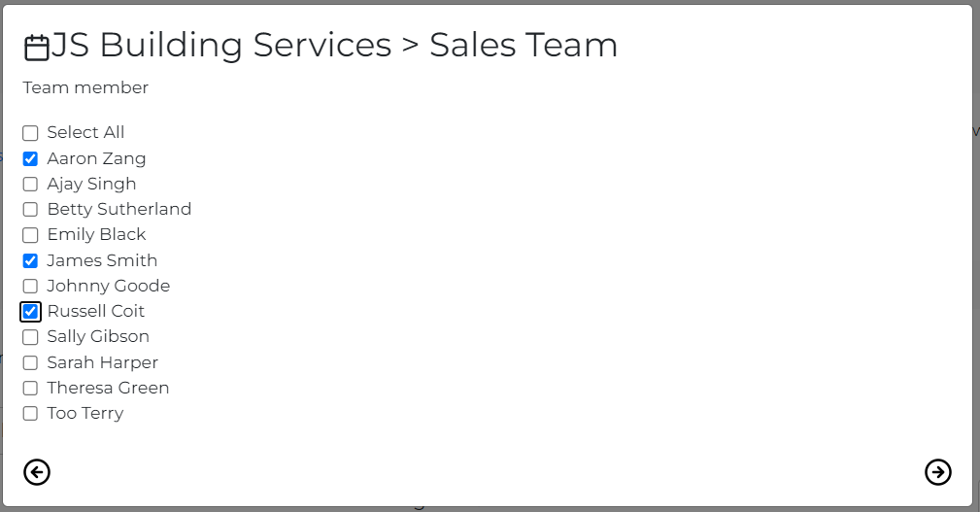Click the calendar icon beside the title

(x=36, y=48)
